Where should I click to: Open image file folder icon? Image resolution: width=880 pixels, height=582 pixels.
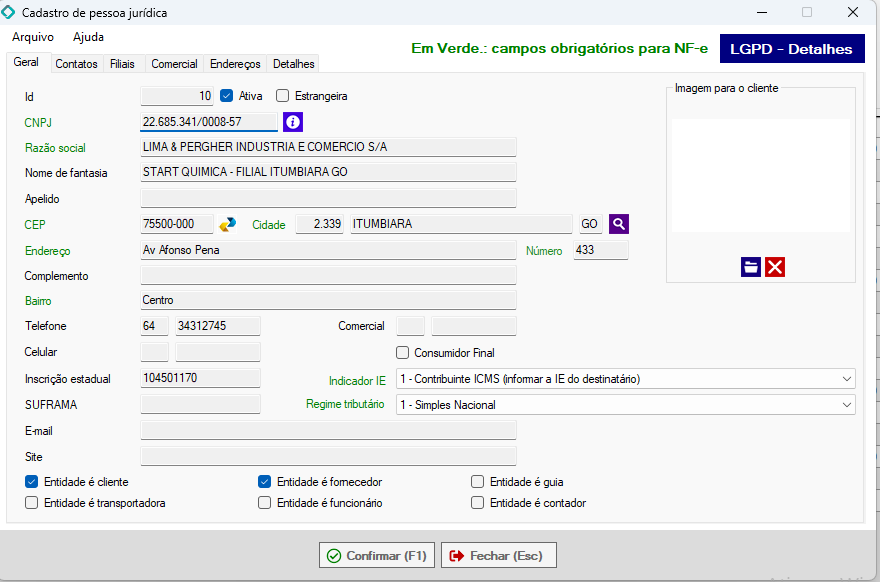point(751,266)
